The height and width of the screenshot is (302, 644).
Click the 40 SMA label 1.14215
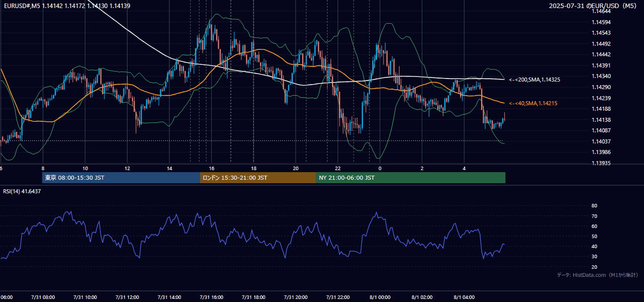point(533,103)
